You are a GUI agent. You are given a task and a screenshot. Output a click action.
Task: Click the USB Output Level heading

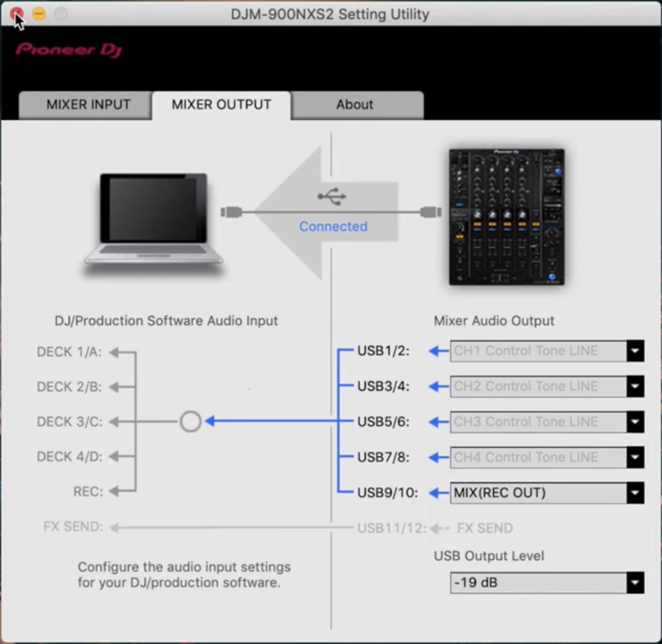pos(489,556)
